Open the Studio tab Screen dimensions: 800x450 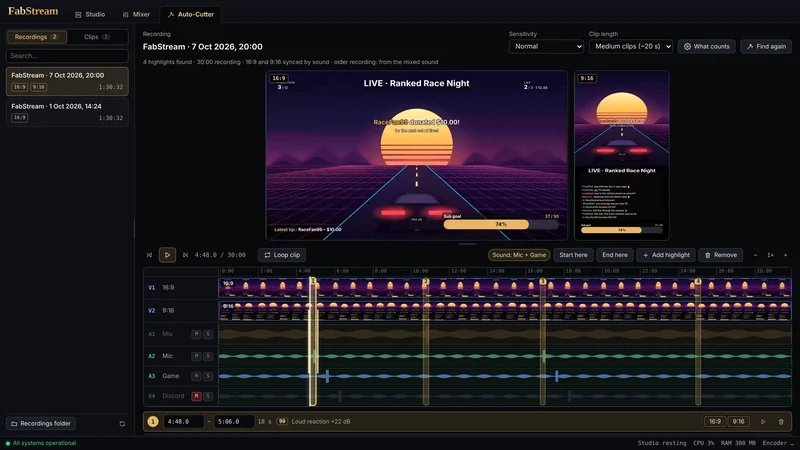pos(90,14)
